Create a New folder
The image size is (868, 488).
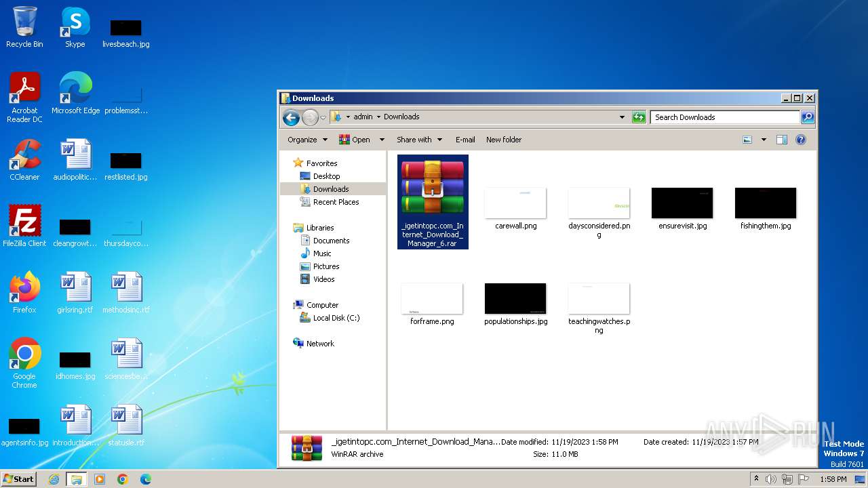504,140
